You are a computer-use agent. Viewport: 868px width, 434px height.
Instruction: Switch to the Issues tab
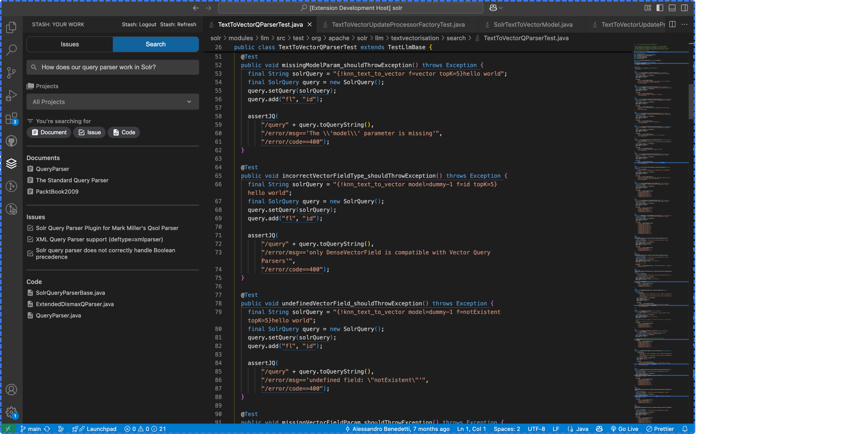click(x=70, y=44)
